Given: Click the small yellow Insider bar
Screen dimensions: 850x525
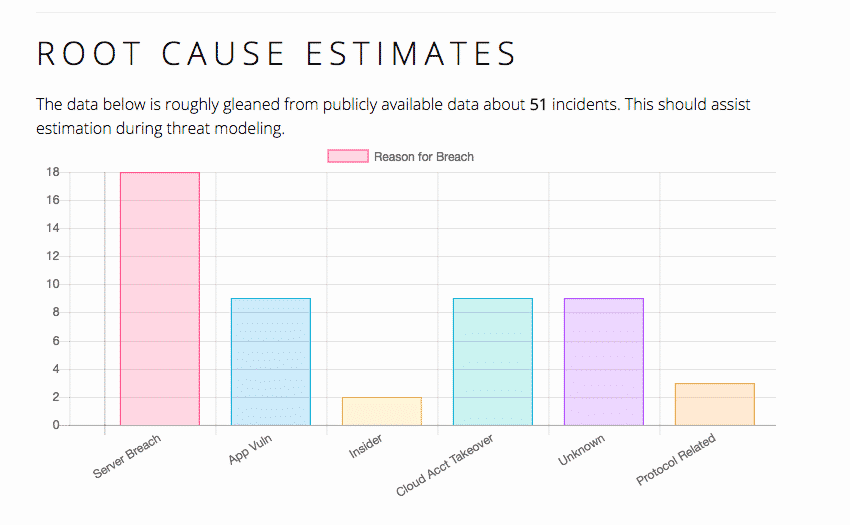Looking at the screenshot, I should [x=382, y=411].
